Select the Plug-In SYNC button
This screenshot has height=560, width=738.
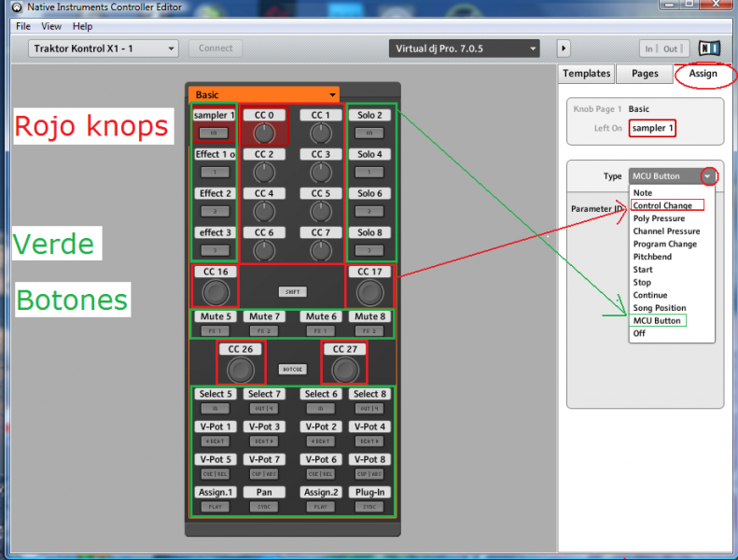[369, 507]
